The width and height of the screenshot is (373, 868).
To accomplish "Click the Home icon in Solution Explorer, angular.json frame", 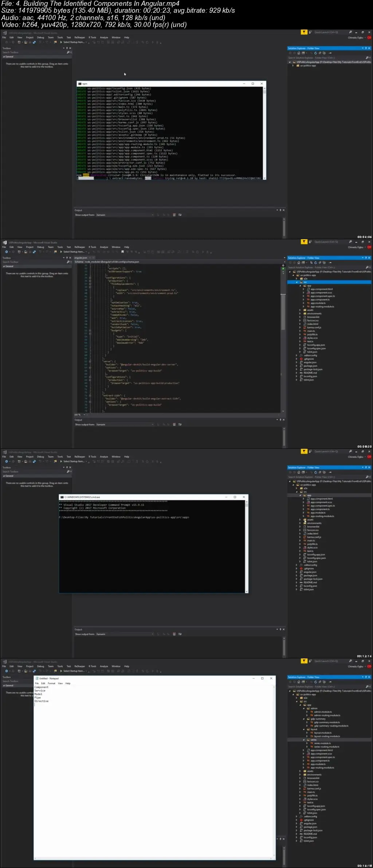I will 299,262.
